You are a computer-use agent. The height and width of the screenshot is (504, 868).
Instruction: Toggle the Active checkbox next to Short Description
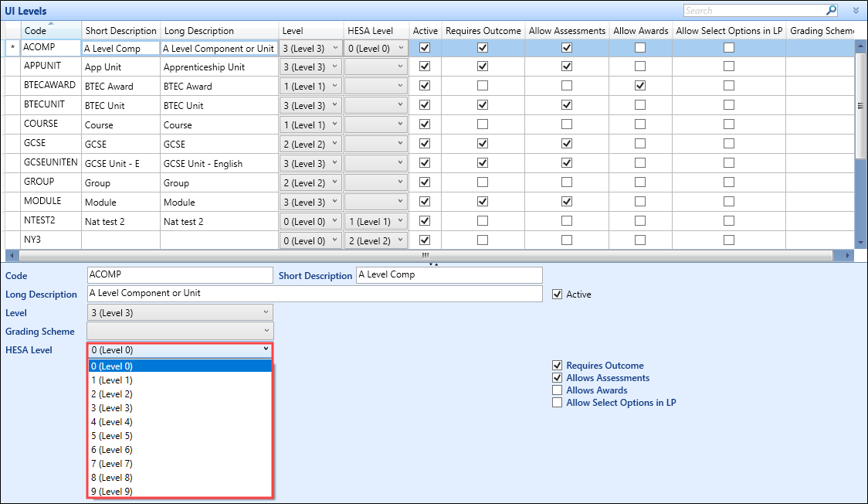pyautogui.click(x=558, y=293)
